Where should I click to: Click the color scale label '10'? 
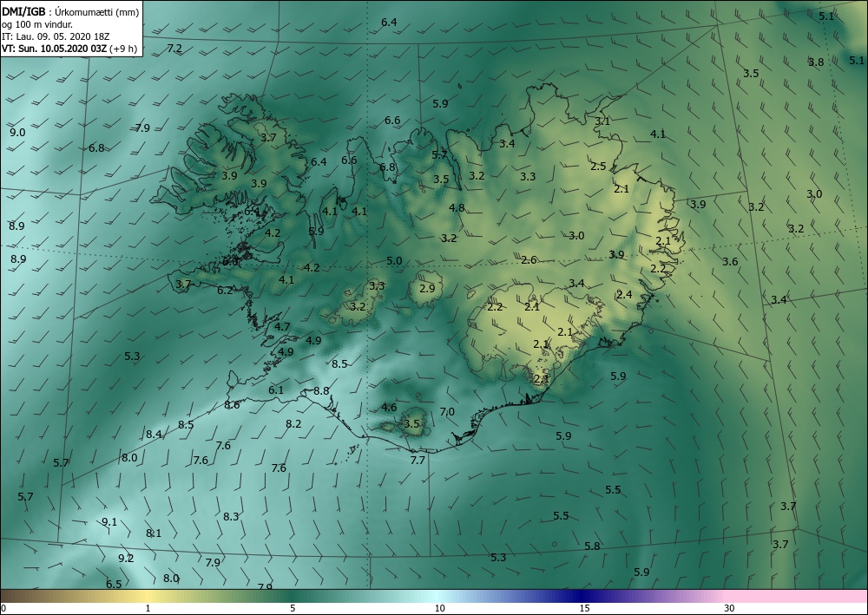click(439, 609)
